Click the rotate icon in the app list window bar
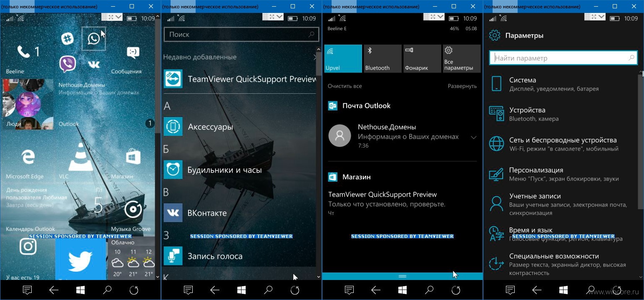The width and height of the screenshot is (644, 300). [x=295, y=290]
